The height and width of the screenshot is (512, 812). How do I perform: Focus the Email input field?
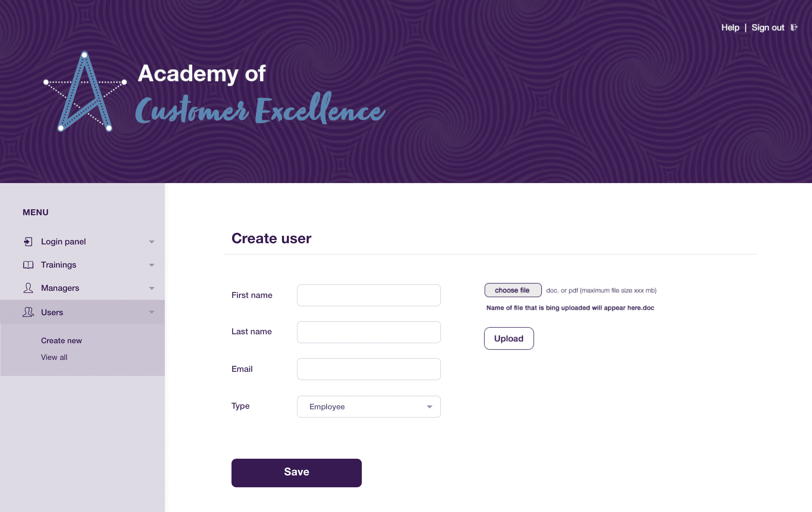[x=369, y=369]
